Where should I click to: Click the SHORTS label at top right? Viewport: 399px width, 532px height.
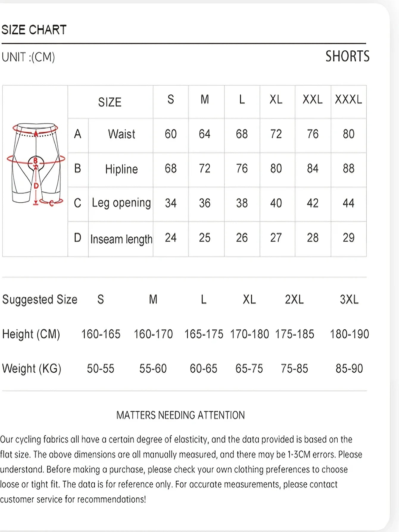(347, 56)
